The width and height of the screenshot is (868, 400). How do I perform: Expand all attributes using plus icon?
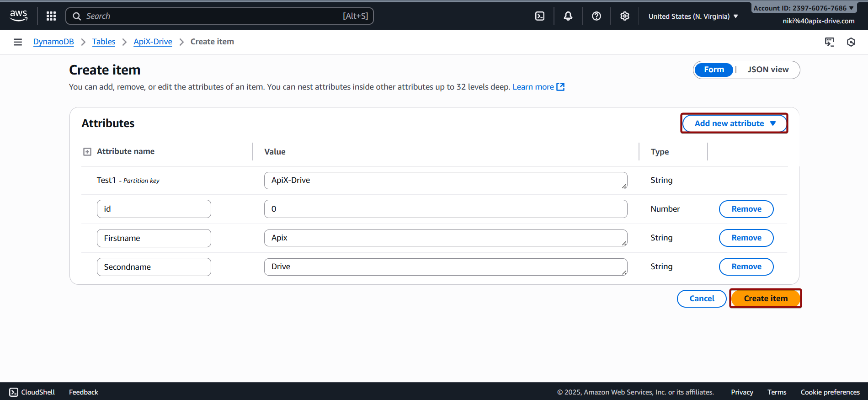click(87, 152)
